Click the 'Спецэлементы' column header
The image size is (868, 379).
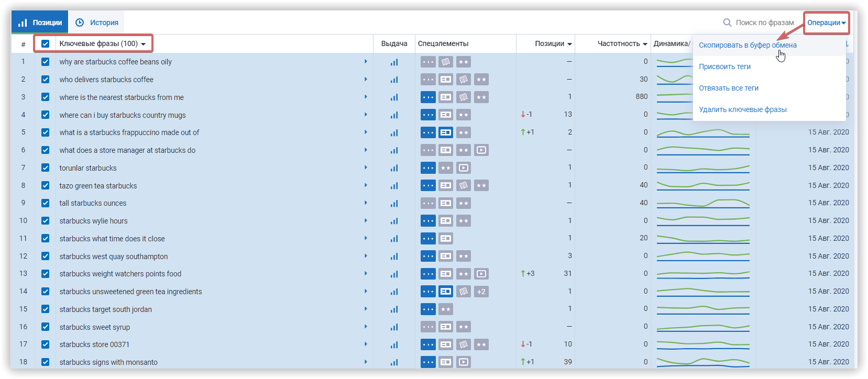pos(443,43)
